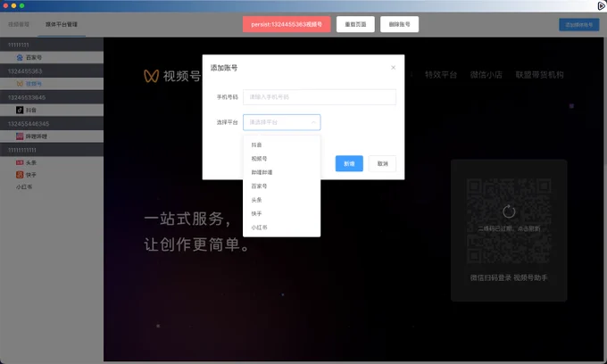Screen dimensions: 607x364
Task: Click the red persist:1324455363视频号 button
Action: point(287,24)
